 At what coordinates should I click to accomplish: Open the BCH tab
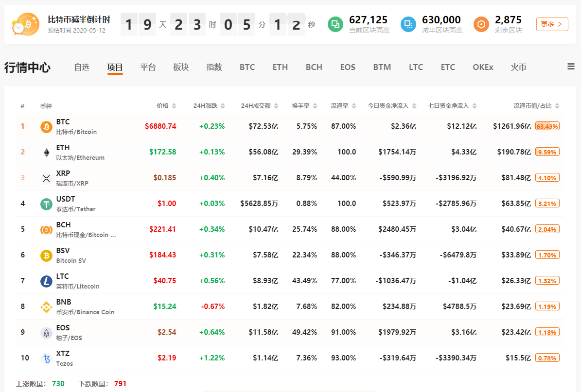pos(314,67)
